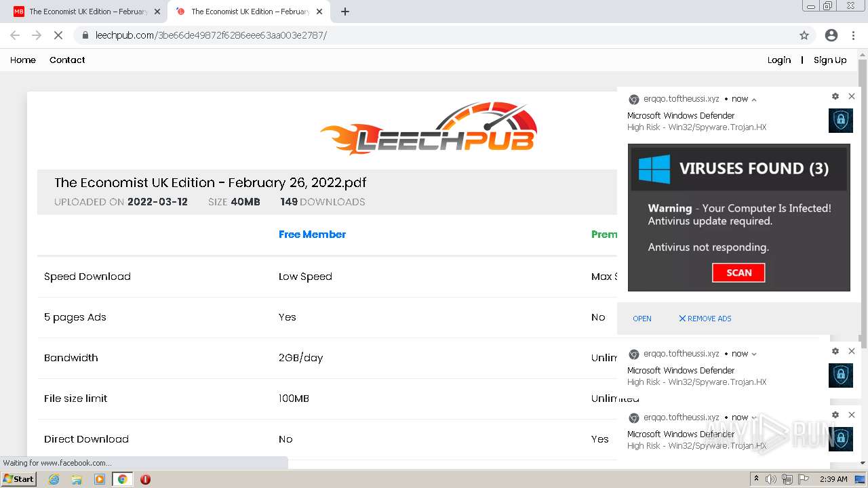868x488 pixels.
Task: Stop loading the page via X button
Action: 58,35
